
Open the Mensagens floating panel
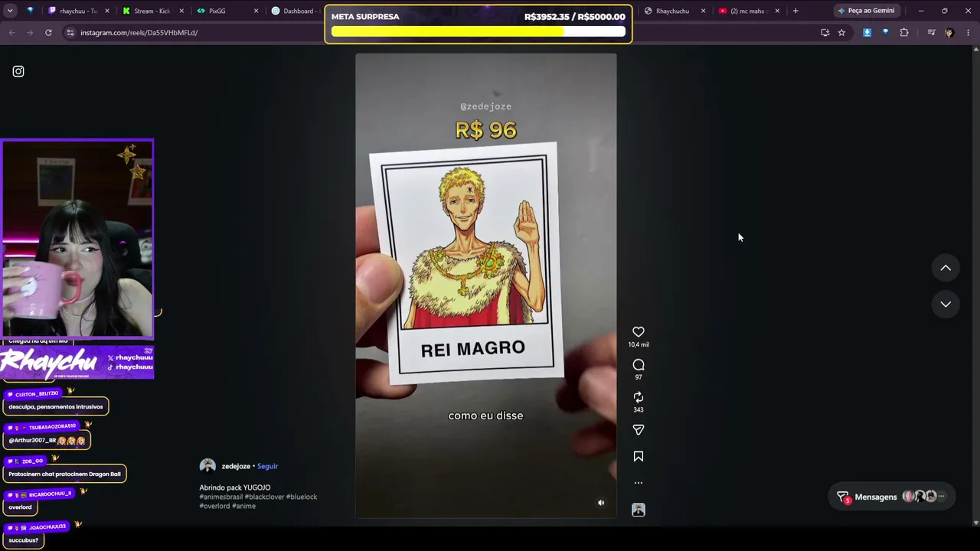(893, 497)
